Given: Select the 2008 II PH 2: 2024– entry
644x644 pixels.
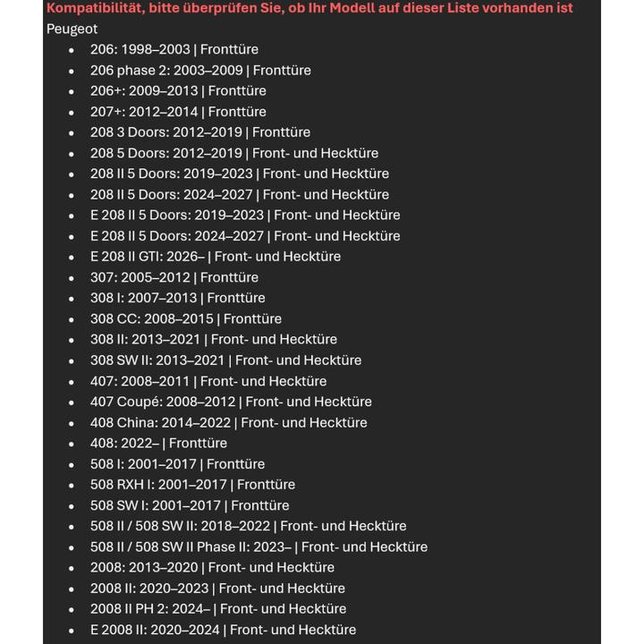Looking at the screenshot, I should [218, 609].
